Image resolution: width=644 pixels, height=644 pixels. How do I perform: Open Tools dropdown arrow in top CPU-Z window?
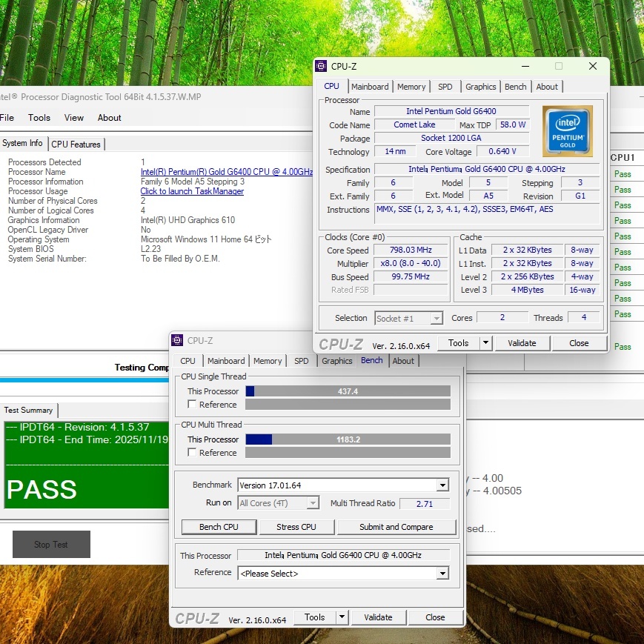[485, 343]
